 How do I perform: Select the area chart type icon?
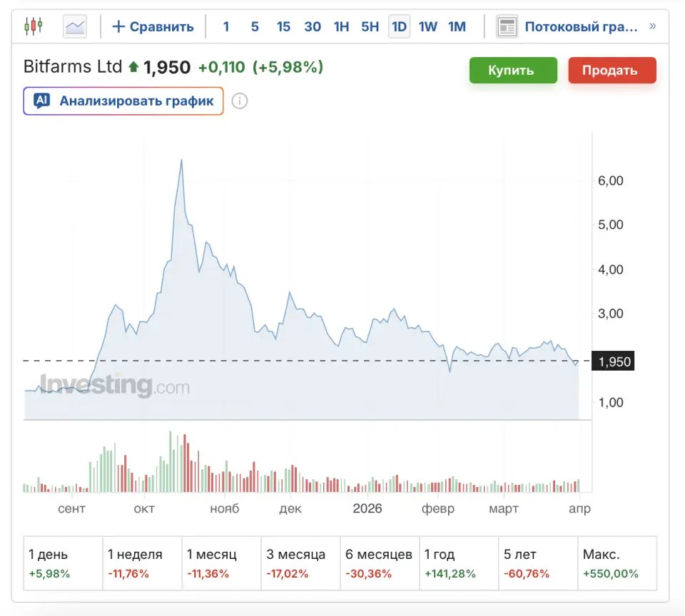point(75,26)
